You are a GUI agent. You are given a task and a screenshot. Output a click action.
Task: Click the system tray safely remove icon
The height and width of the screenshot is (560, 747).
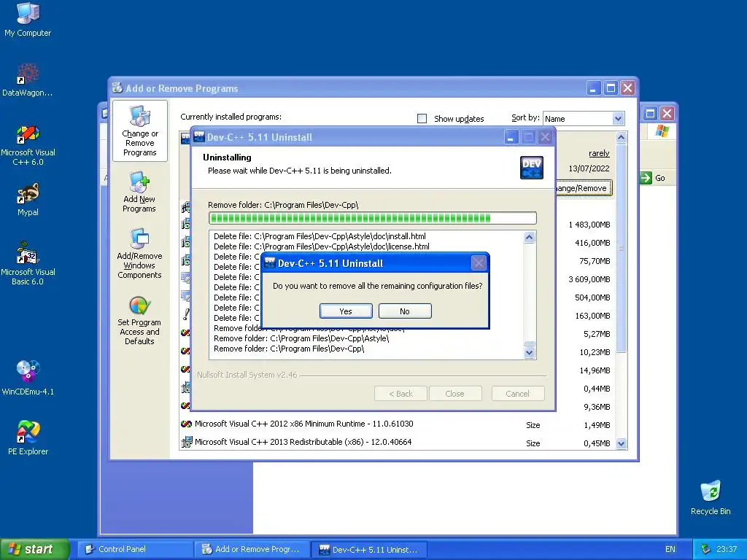(705, 549)
